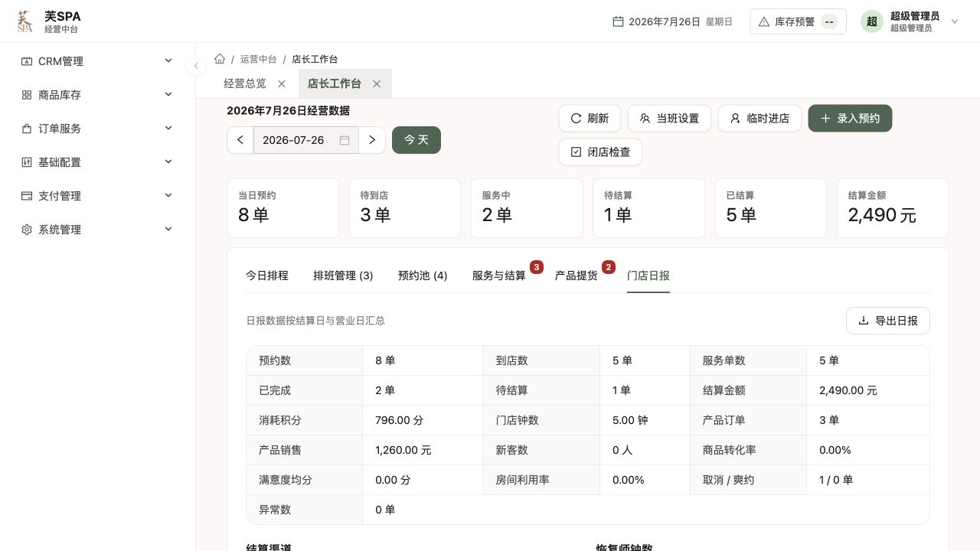Open the 待结算 1单 card
Image resolution: width=980 pixels, height=551 pixels.
[649, 208]
